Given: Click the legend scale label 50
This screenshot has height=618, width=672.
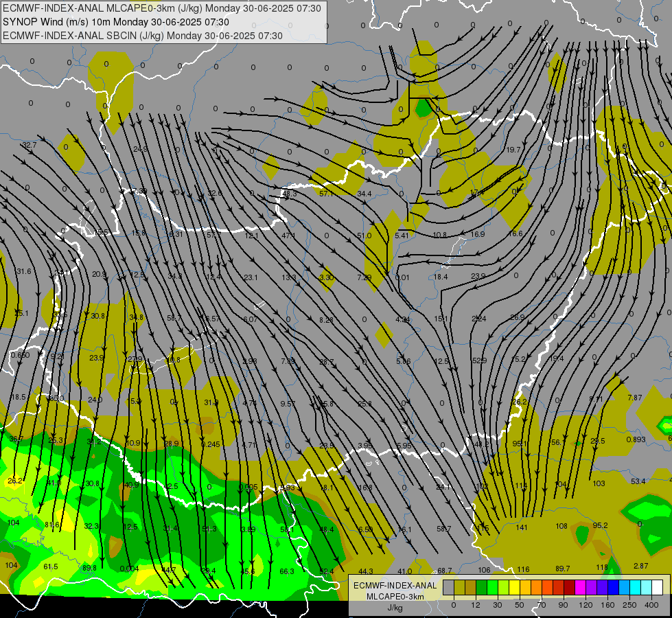Looking at the screenshot, I should pyautogui.click(x=520, y=605).
